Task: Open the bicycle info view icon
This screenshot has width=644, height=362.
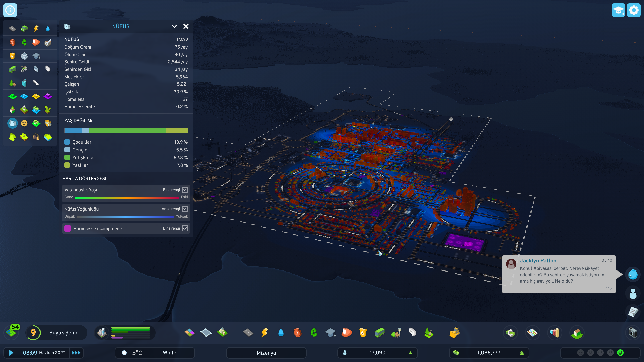Action: click(x=24, y=69)
